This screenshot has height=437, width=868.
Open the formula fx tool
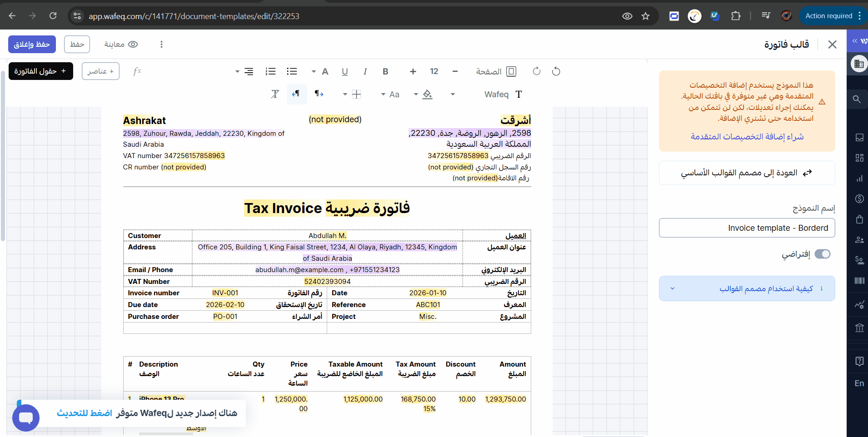coord(137,71)
